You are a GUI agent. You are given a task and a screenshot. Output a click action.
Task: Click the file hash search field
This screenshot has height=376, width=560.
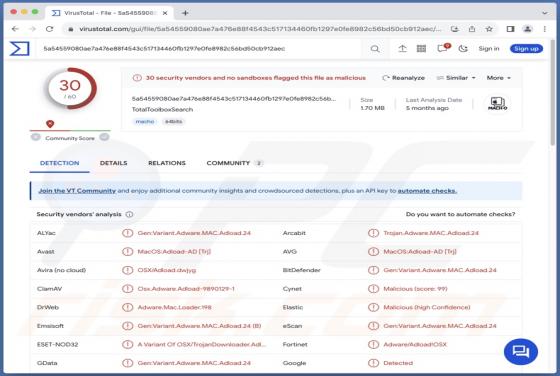[x=200, y=49]
